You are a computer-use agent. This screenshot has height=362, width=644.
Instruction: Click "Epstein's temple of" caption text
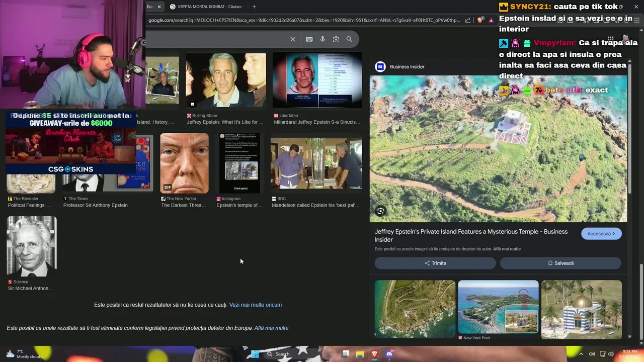pyautogui.click(x=239, y=205)
